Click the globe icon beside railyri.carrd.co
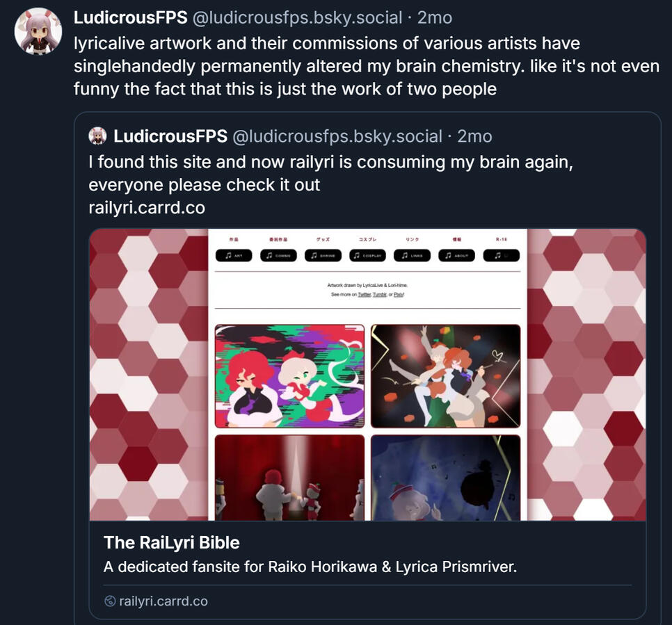 tap(110, 601)
